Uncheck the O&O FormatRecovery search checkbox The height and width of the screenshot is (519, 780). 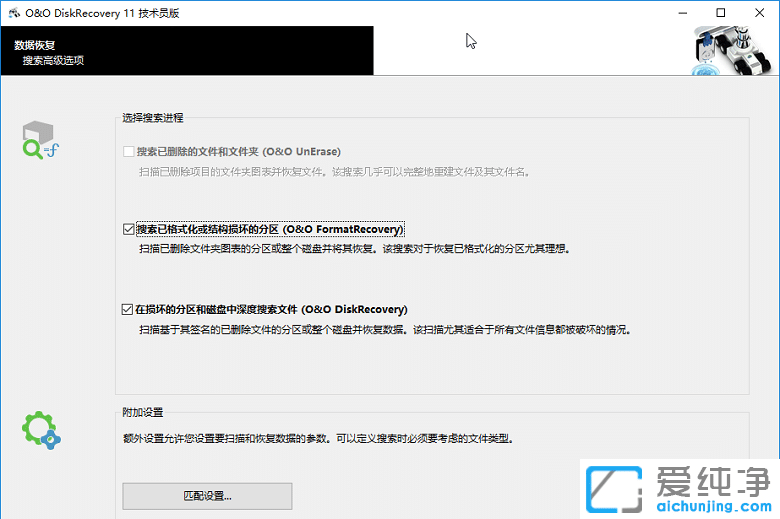click(128, 229)
